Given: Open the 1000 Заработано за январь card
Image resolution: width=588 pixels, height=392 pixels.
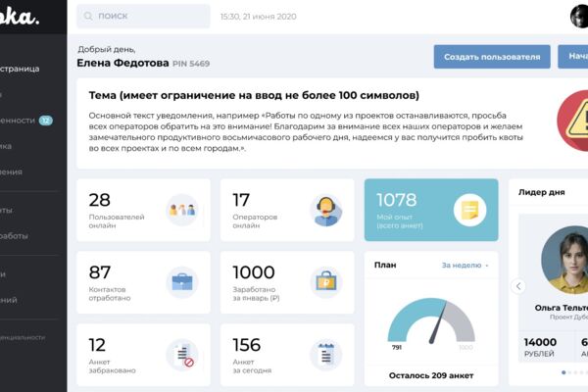Looking at the screenshot, I should [287, 282].
